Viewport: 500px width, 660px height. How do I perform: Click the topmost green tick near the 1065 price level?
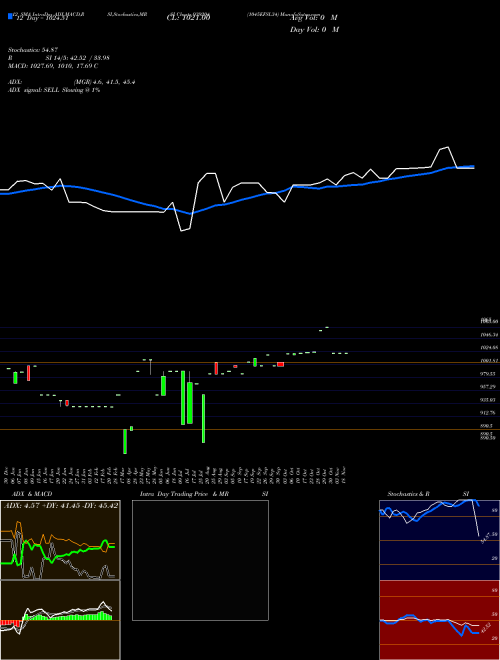coord(327,327)
